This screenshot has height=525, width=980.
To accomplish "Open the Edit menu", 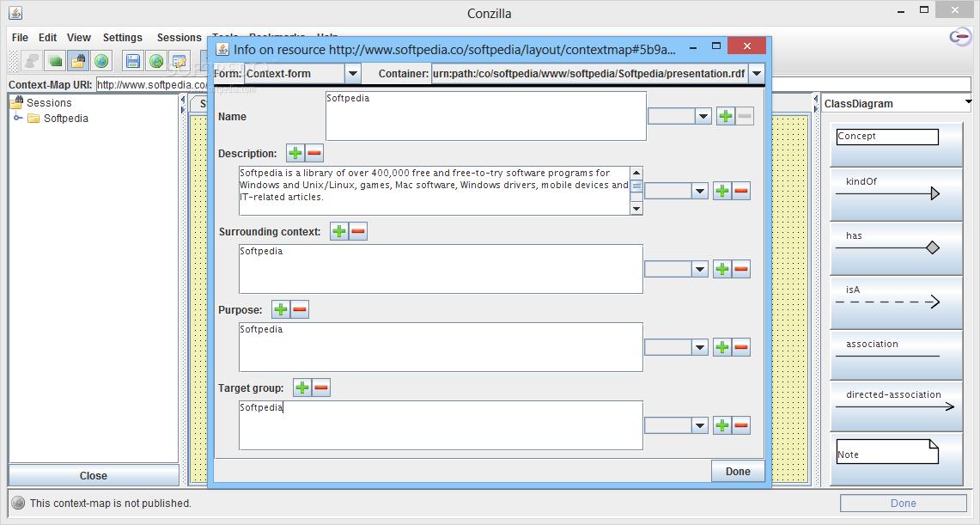I will (x=47, y=38).
